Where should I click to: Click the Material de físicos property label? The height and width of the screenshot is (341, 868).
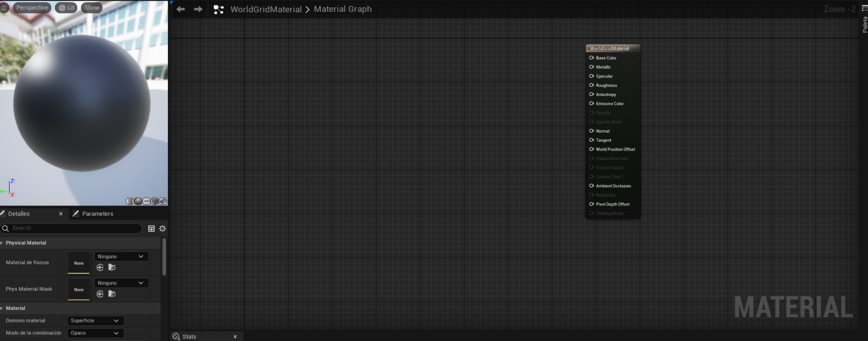point(27,263)
